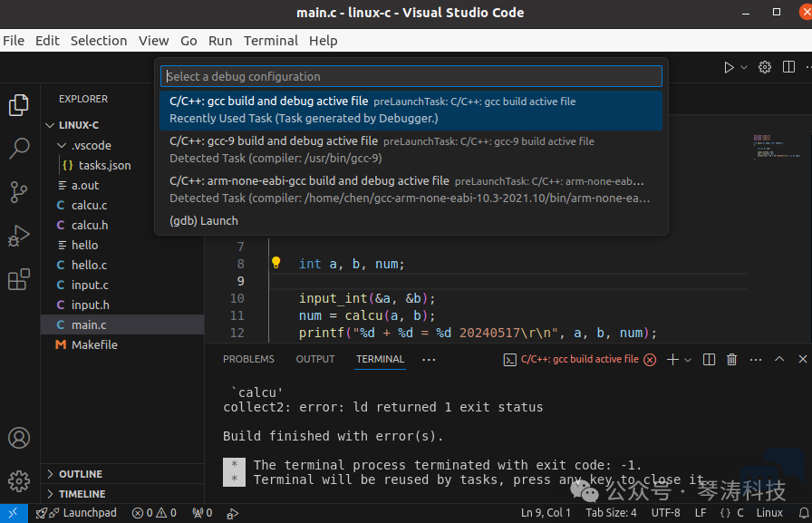Click the ports forwarded status item
The width and height of the screenshot is (812, 523).
202,513
